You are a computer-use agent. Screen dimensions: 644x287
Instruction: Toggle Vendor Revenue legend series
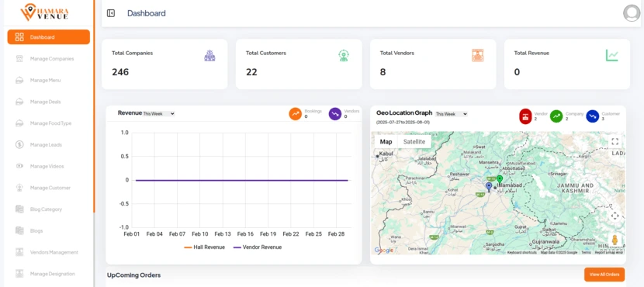258,247
